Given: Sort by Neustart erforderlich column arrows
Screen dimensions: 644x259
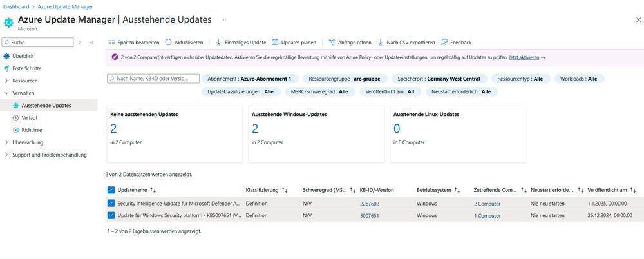Looking at the screenshot, I should 581,190.
